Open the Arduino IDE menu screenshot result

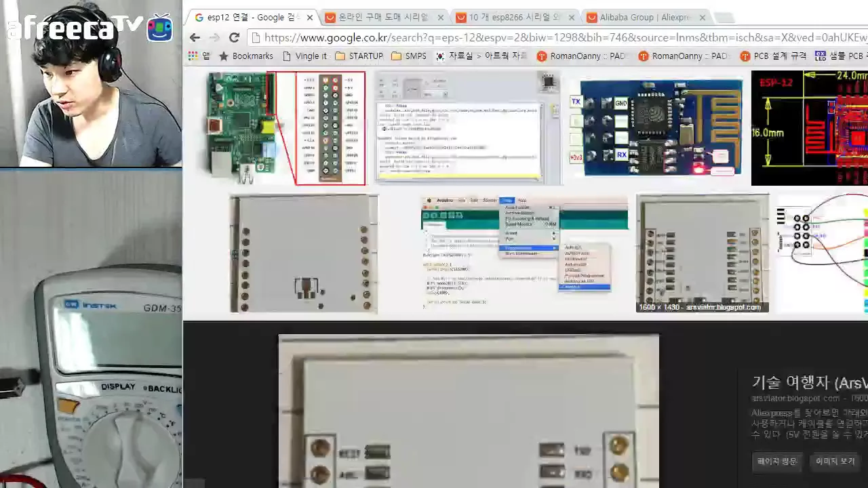tap(524, 254)
